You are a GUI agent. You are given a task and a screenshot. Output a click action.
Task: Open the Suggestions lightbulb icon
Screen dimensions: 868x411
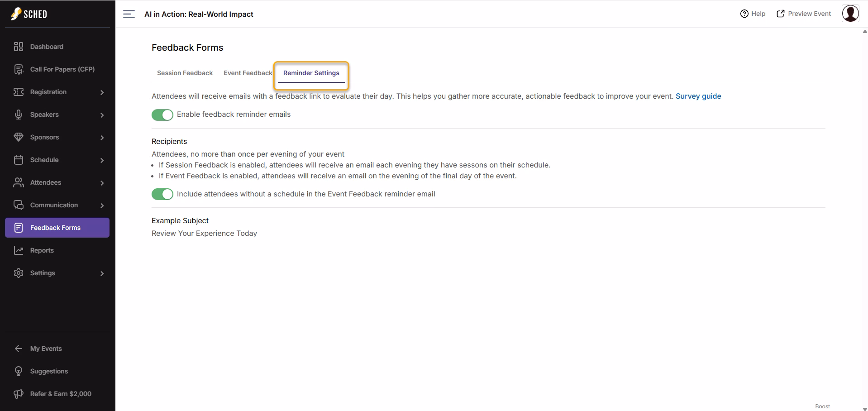pos(19,371)
